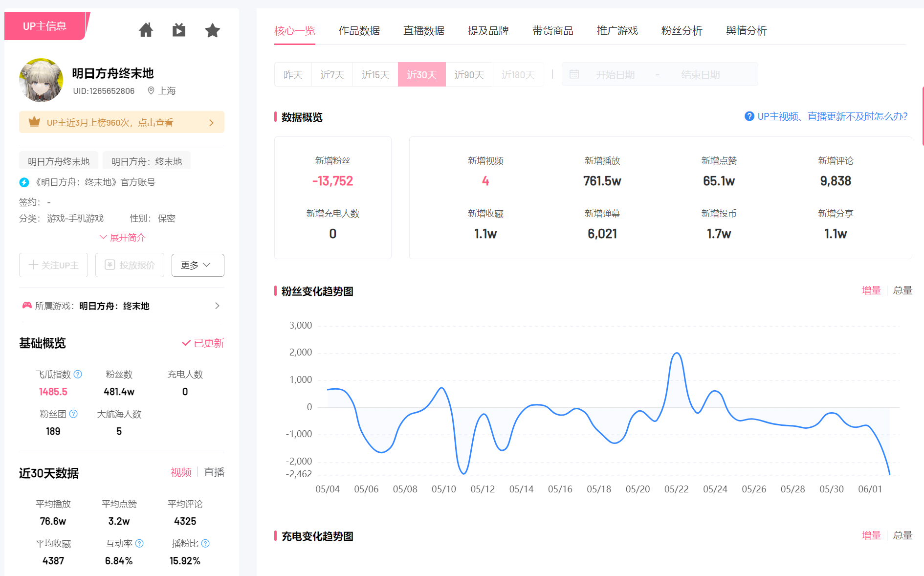Click the calendar icon in date range

pos(574,74)
